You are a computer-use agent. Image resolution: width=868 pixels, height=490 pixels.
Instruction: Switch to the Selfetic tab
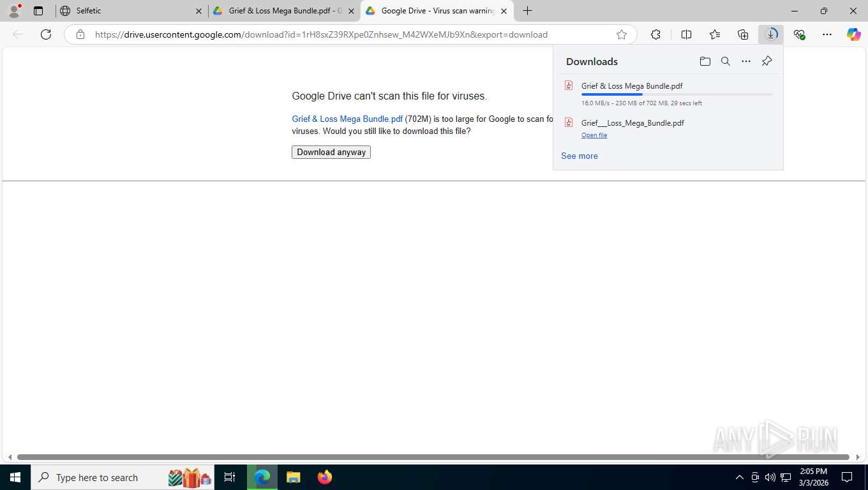[131, 11]
